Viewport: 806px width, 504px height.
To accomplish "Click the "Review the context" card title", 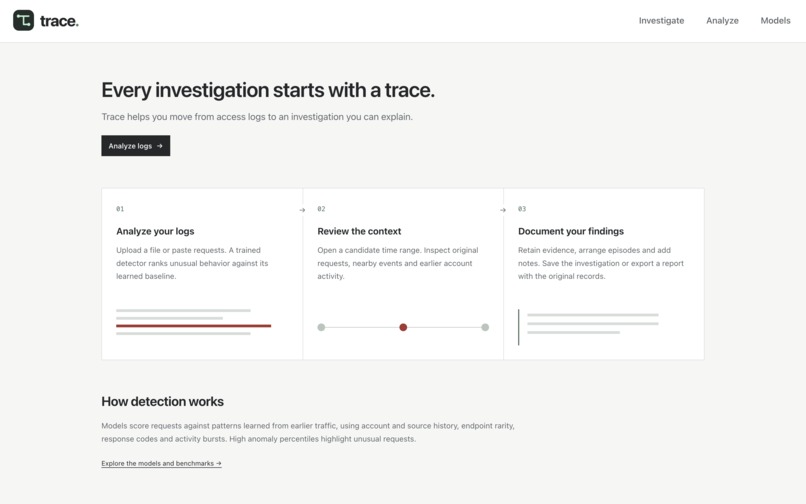I will (359, 231).
